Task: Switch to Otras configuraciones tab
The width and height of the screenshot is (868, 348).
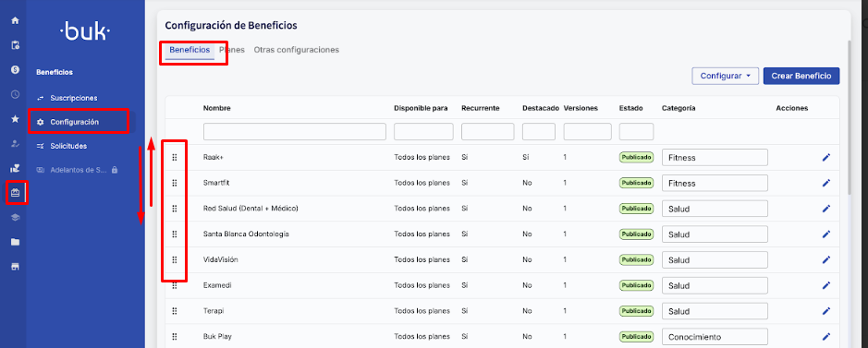Action: pos(296,50)
